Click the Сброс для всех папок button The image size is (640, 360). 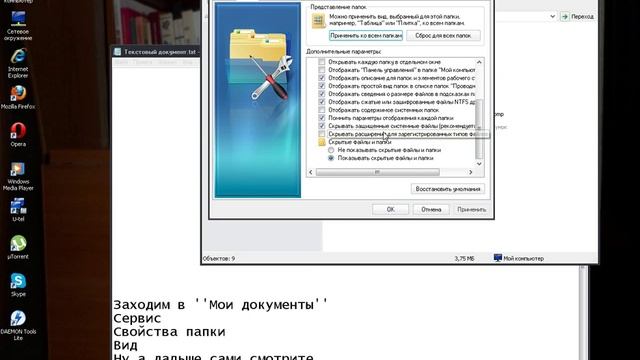pos(443,36)
